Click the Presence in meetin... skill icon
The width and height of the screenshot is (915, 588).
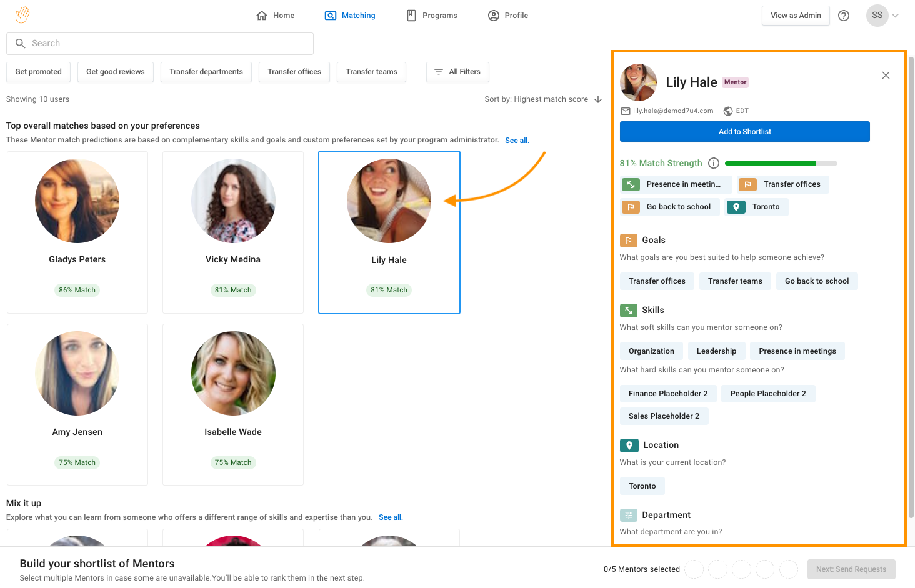[631, 184]
